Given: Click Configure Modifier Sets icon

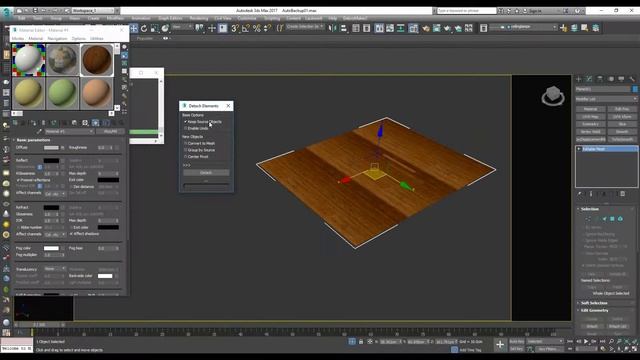Looking at the screenshot, I should [x=622, y=194].
